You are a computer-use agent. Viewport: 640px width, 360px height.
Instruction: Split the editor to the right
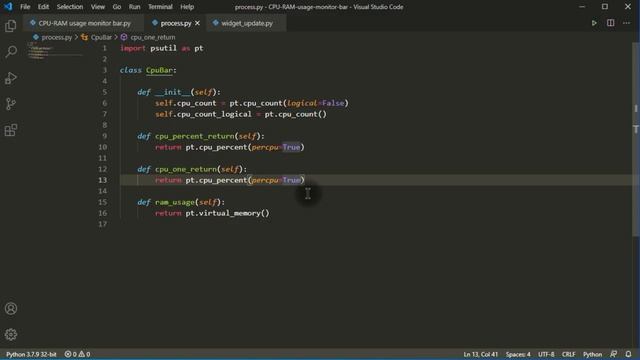point(610,23)
